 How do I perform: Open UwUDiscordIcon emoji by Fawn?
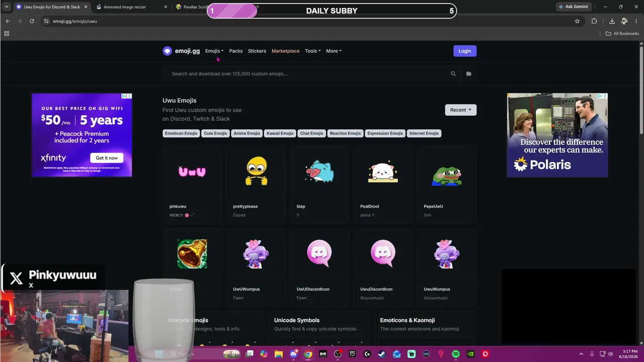(x=319, y=266)
